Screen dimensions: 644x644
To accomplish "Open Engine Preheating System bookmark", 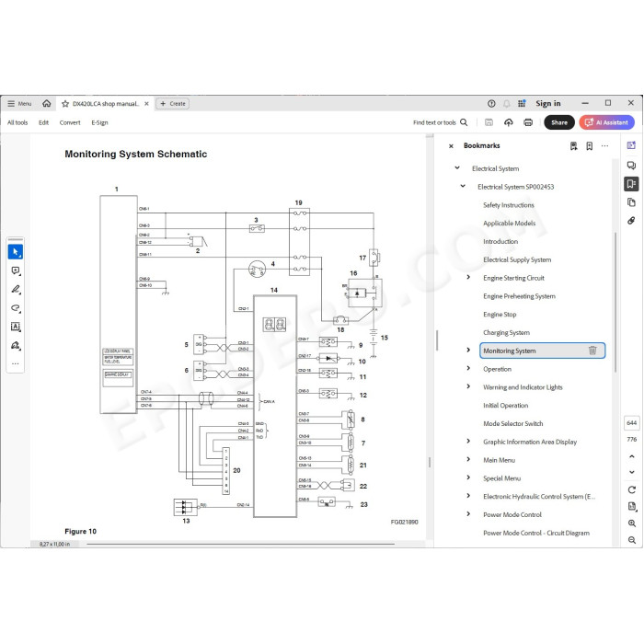I will coord(519,296).
